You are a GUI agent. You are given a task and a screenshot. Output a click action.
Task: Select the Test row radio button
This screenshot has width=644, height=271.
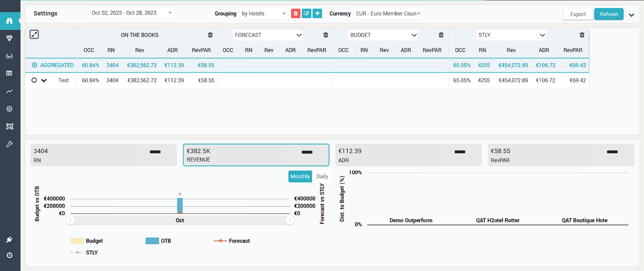click(34, 80)
